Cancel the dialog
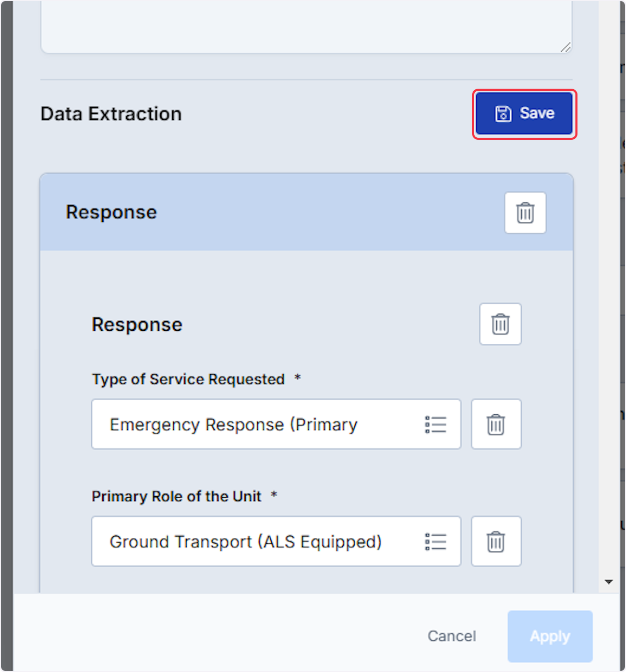Screen dimensions: 626x672 point(452,636)
